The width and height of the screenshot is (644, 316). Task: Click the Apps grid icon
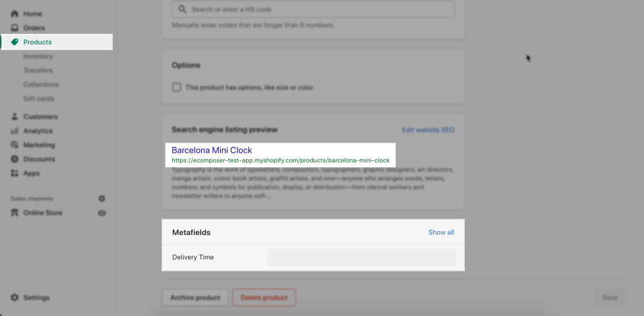coord(14,173)
